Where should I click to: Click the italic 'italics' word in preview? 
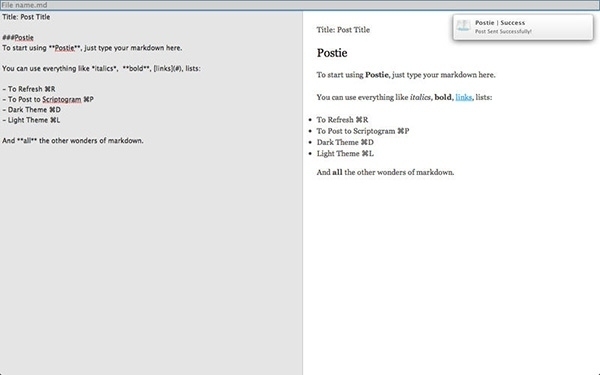[x=420, y=97]
